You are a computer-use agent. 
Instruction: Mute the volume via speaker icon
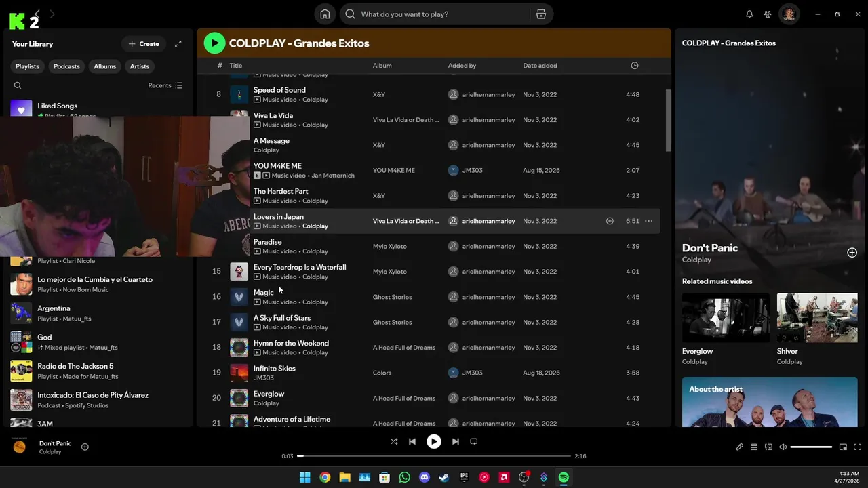783,447
